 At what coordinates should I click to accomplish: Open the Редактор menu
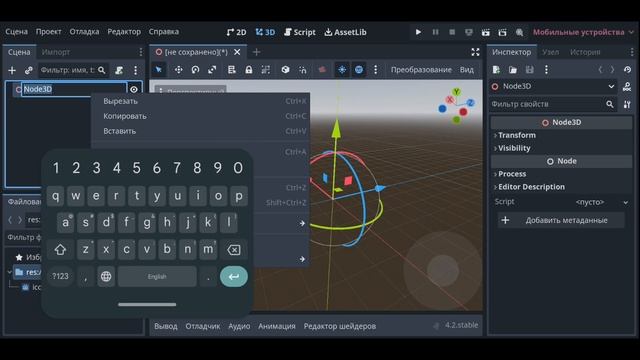[x=124, y=31]
